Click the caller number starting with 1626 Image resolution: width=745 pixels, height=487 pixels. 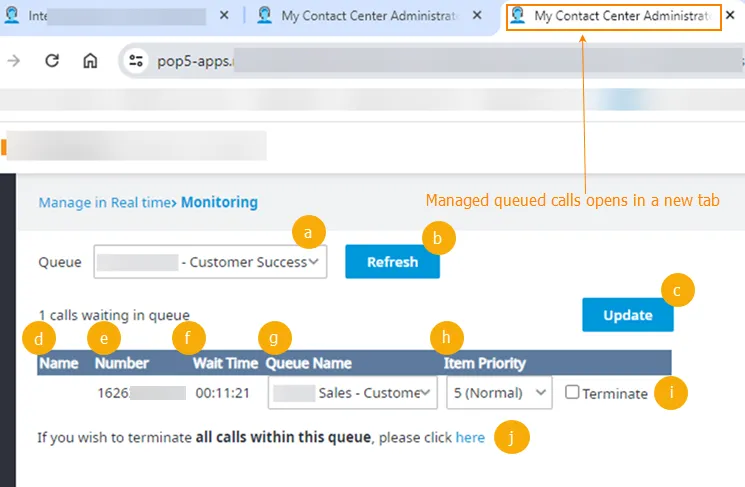(141, 393)
